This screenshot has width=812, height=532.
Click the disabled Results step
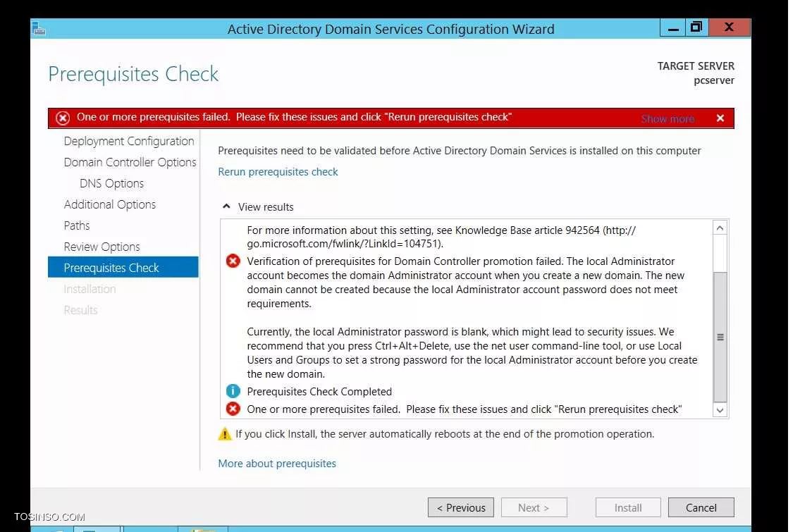tap(80, 310)
